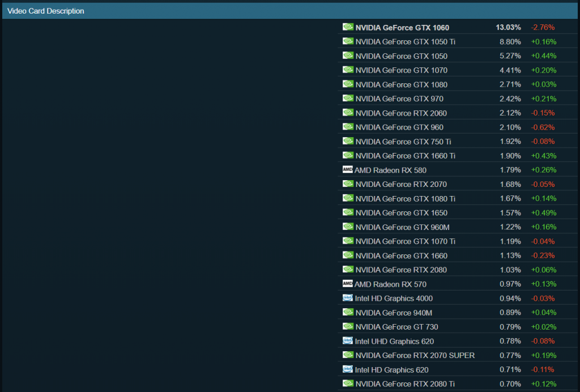Click the NVIDIA logo beside GeForce GTX 960
Viewport: 580px width, 392px height.
point(348,127)
